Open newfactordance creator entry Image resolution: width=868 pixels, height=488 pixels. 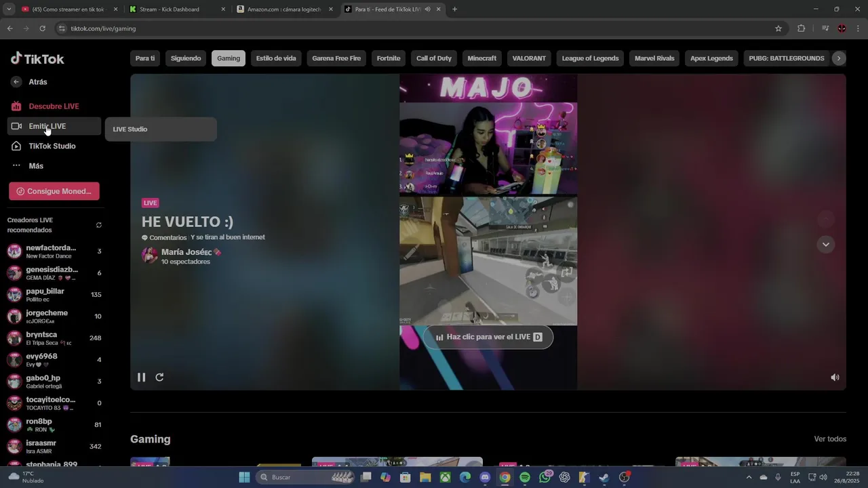pos(54,251)
